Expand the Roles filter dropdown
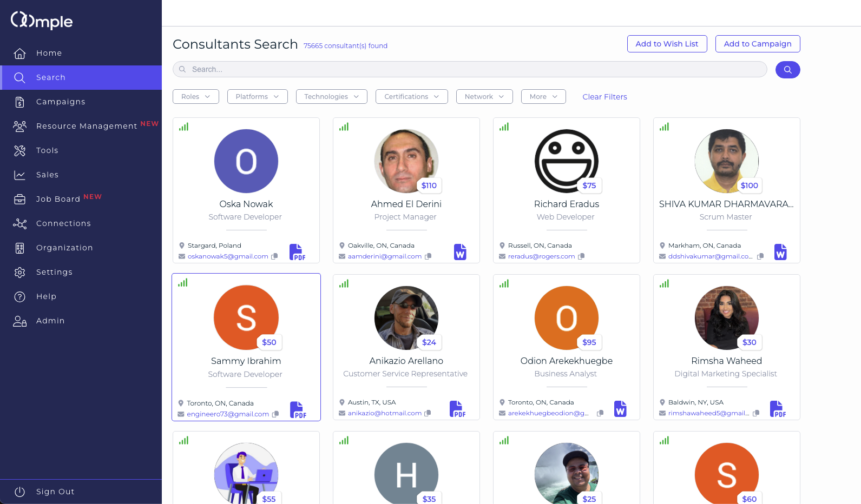Viewport: 861px width, 504px height. pyautogui.click(x=195, y=97)
